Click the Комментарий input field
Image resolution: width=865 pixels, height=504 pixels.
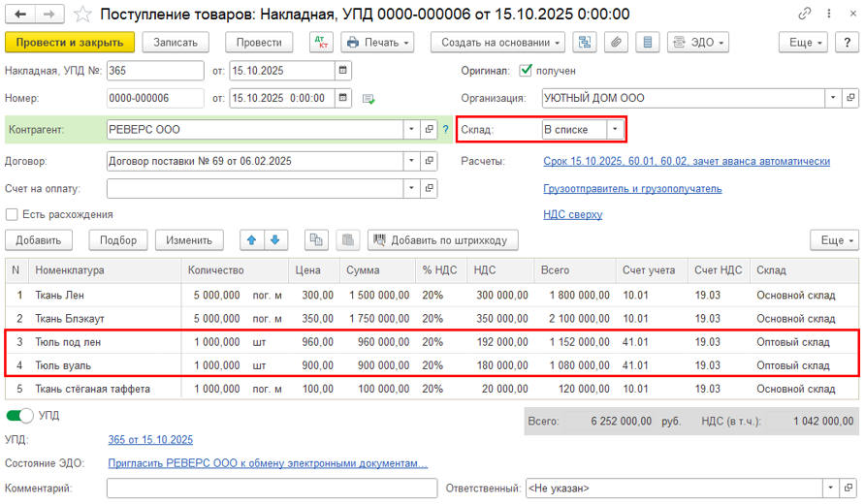pyautogui.click(x=272, y=488)
